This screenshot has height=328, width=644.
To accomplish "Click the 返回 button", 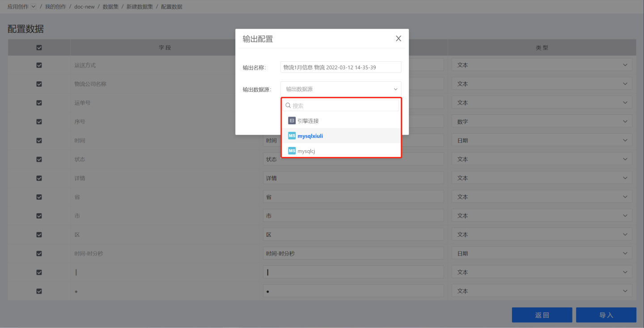I will (x=542, y=315).
